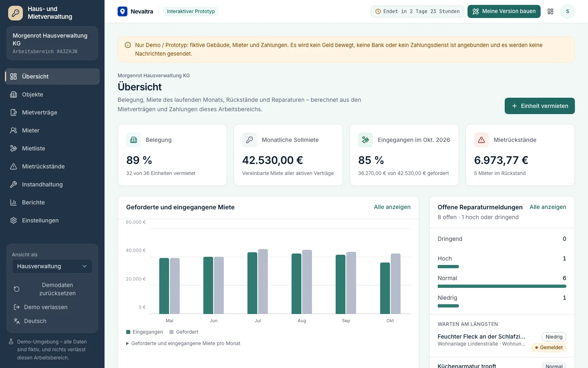Screen dimensions: 588x368
Task: Click the green Eingegangen legend swatch
Action: (x=128, y=332)
